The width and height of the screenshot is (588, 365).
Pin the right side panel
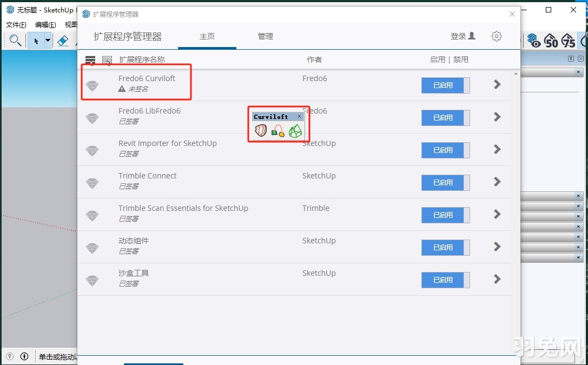pyautogui.click(x=571, y=58)
